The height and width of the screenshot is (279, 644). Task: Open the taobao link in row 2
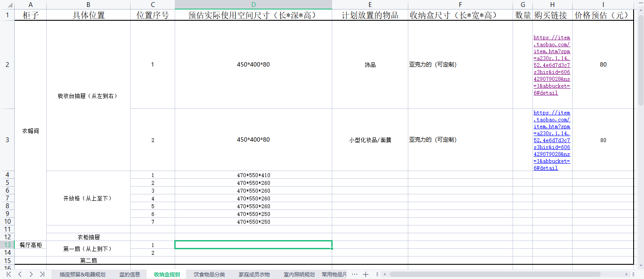pos(552,65)
